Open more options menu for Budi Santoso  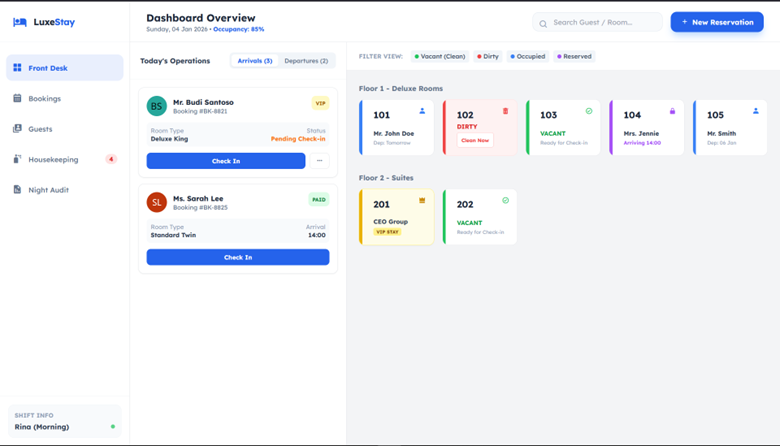click(319, 161)
